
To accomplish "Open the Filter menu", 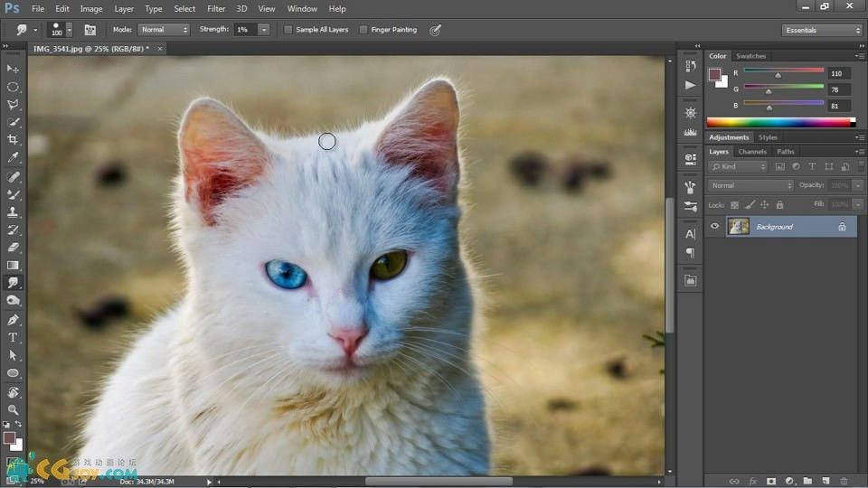I will pos(216,9).
